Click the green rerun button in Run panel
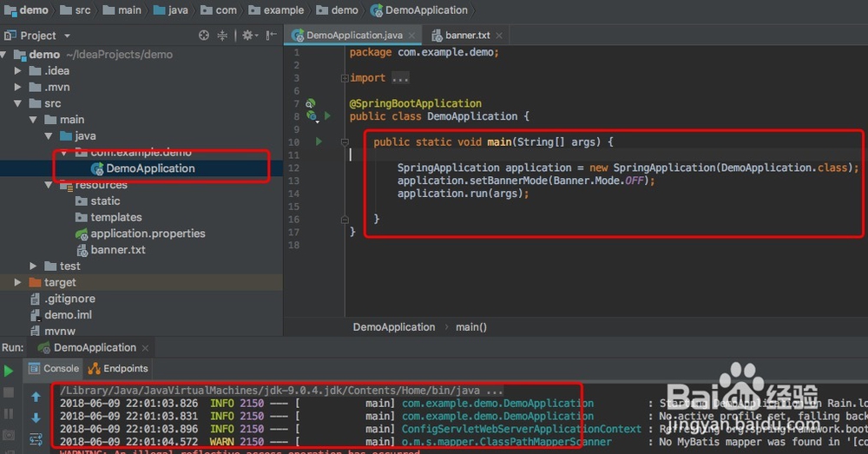 coord(9,371)
